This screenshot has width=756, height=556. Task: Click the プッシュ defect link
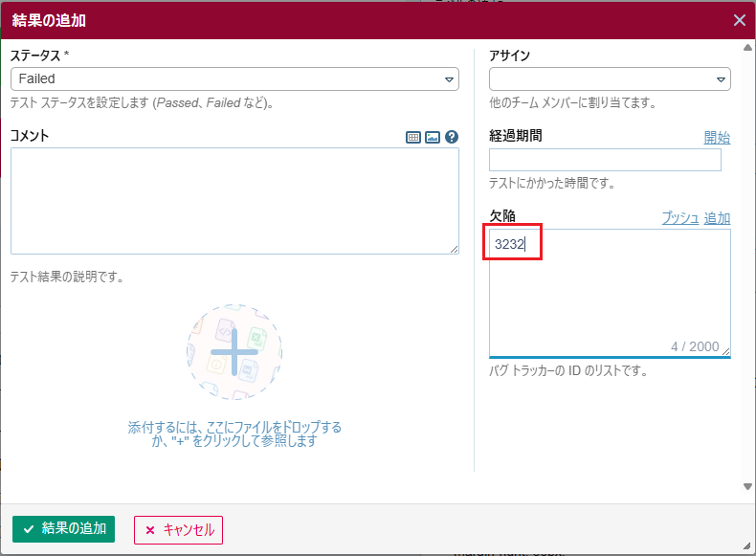[x=679, y=217]
